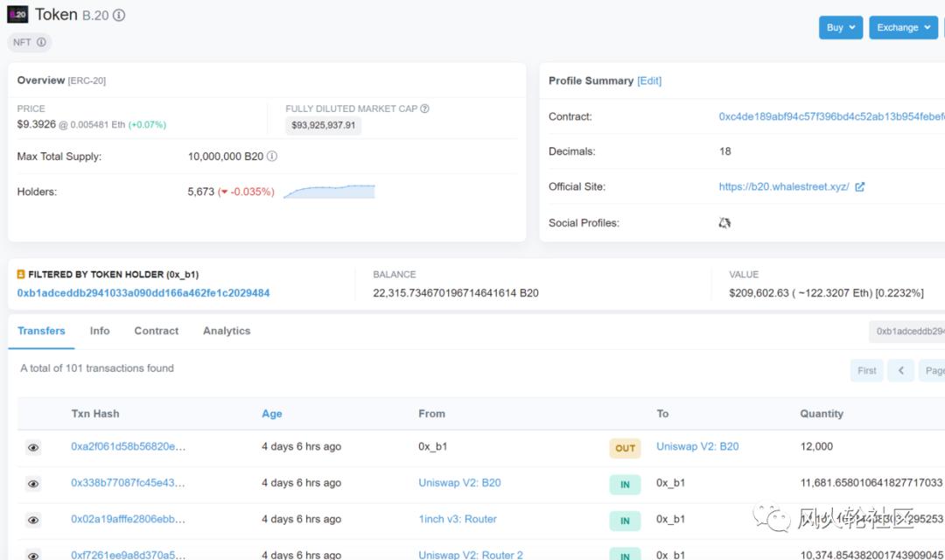945x560 pixels.
Task: Open external link icon next to official site
Action: point(859,187)
